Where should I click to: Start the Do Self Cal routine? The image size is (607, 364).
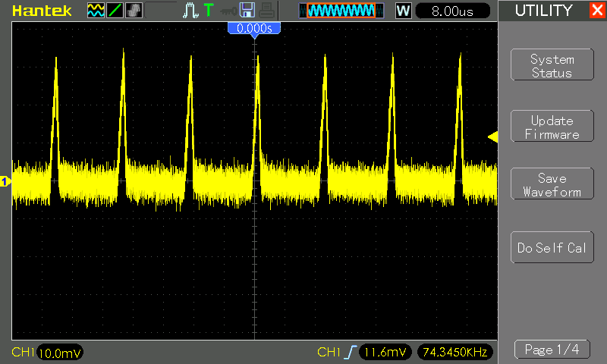click(552, 248)
